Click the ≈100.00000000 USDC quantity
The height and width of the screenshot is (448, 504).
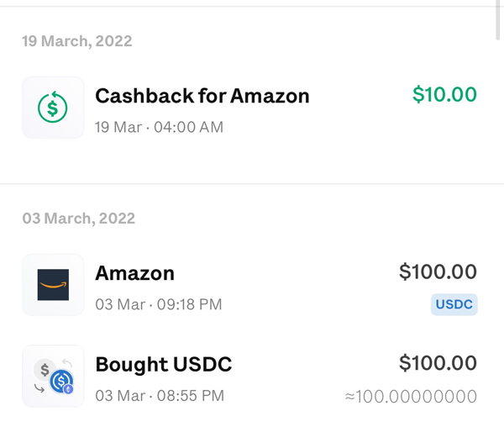point(411,396)
